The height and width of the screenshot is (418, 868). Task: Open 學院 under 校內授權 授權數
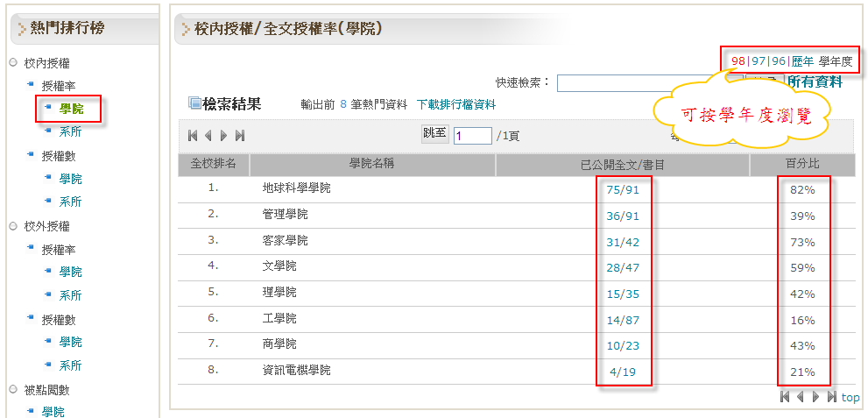(71, 179)
